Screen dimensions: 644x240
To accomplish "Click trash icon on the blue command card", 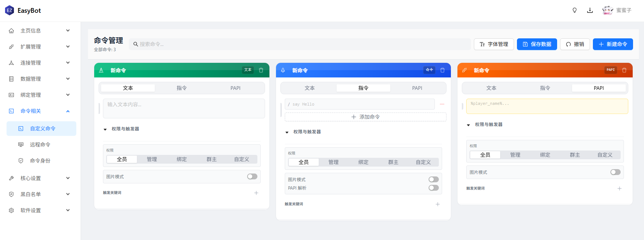I will tap(442, 70).
